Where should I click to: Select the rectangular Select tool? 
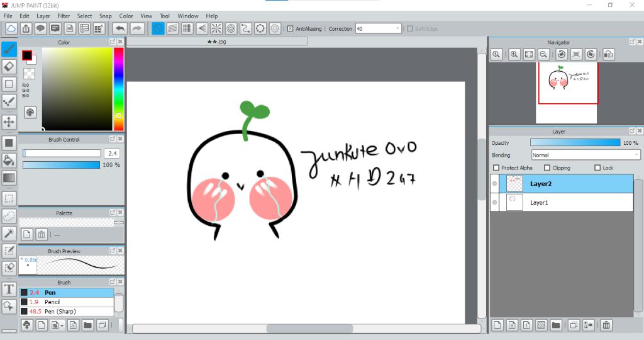pyautogui.click(x=9, y=198)
